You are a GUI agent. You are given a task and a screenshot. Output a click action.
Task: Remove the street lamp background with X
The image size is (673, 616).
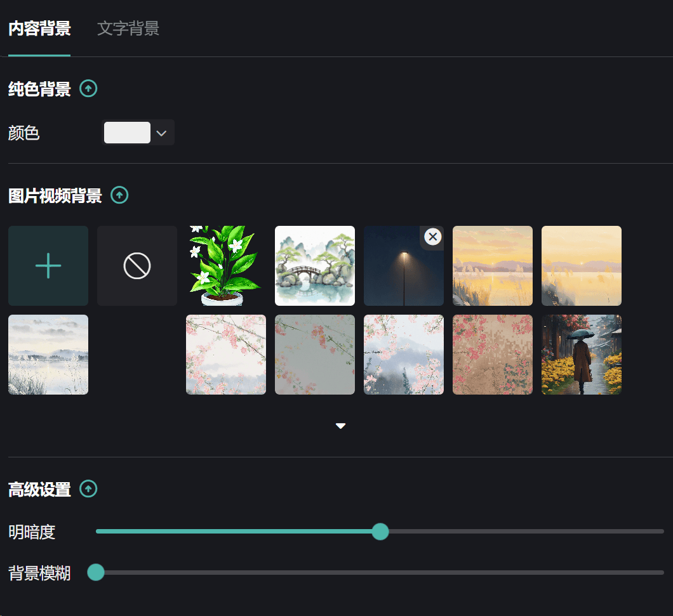pos(432,237)
